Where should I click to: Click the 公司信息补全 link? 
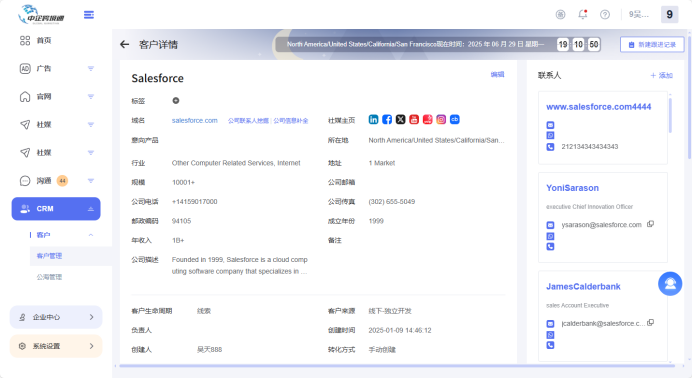[x=290, y=121]
